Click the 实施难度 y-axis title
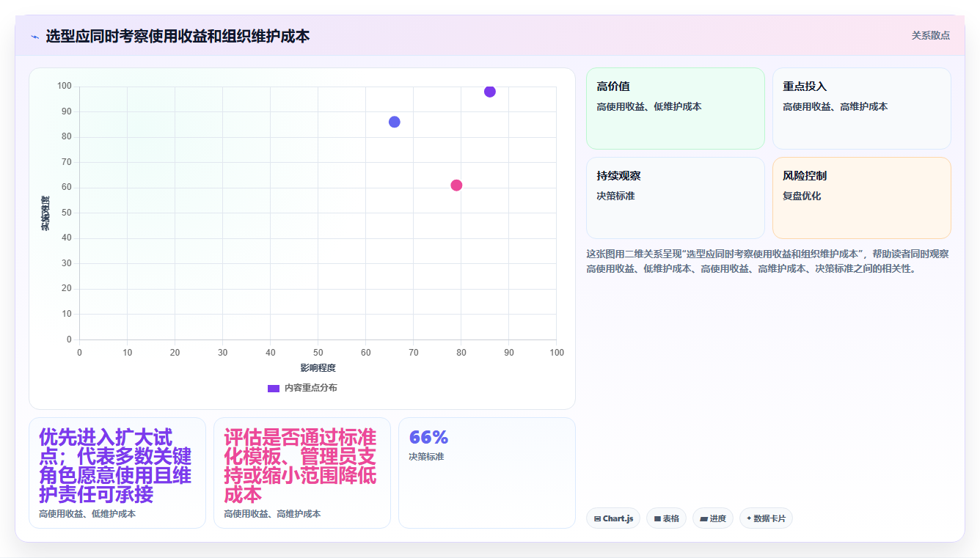Image resolution: width=980 pixels, height=558 pixels. [x=45, y=213]
